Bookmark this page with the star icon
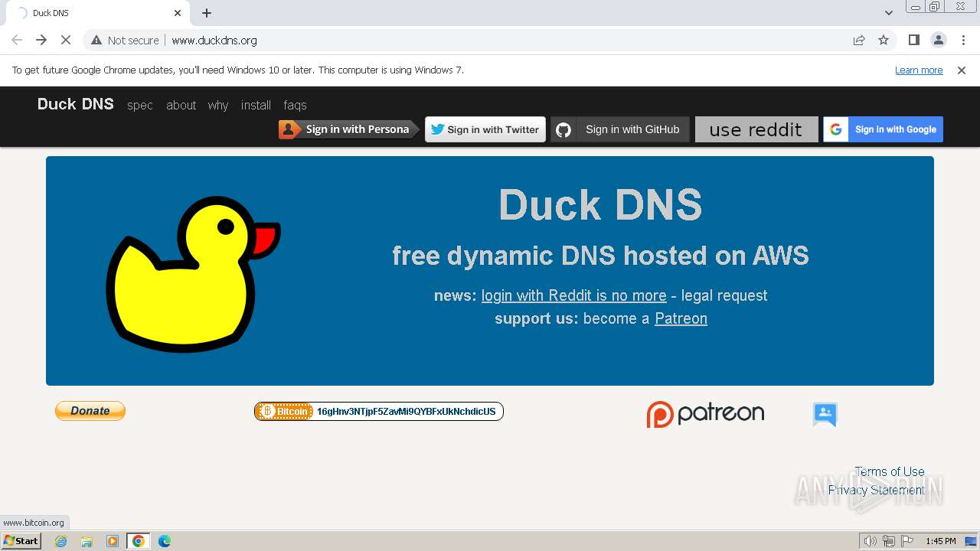 (884, 40)
